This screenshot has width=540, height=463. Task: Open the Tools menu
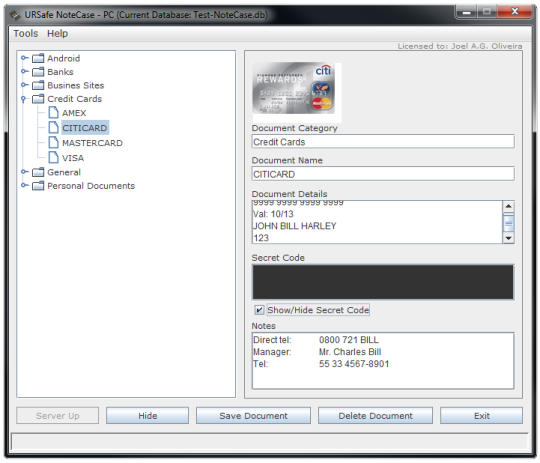tap(25, 33)
